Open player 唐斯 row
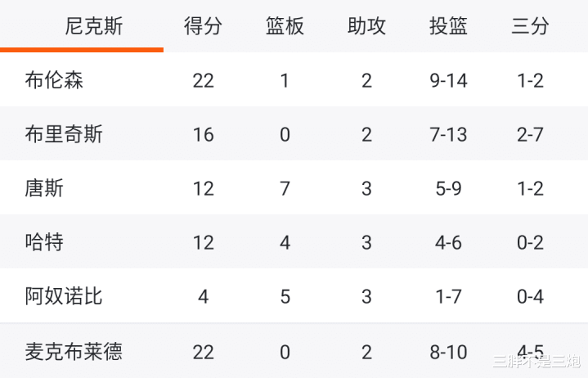Screen dimensions: 588x378 294,187
